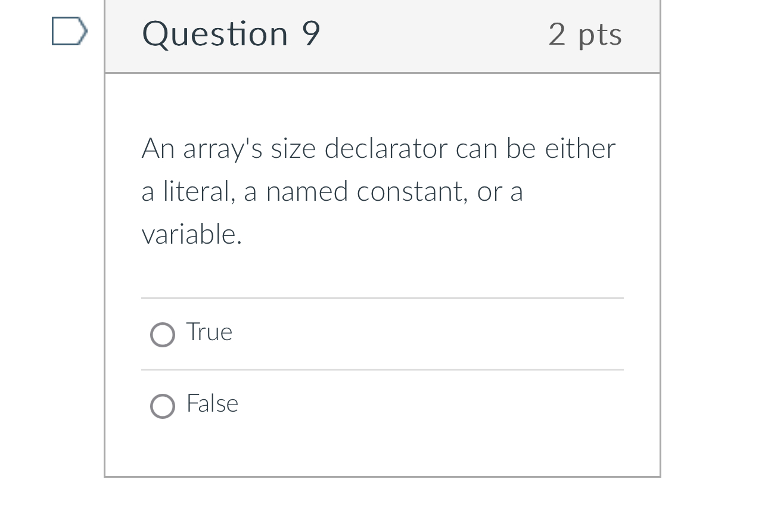Click the separator between True and False options
This screenshot has width=765, height=532.
pos(382,369)
